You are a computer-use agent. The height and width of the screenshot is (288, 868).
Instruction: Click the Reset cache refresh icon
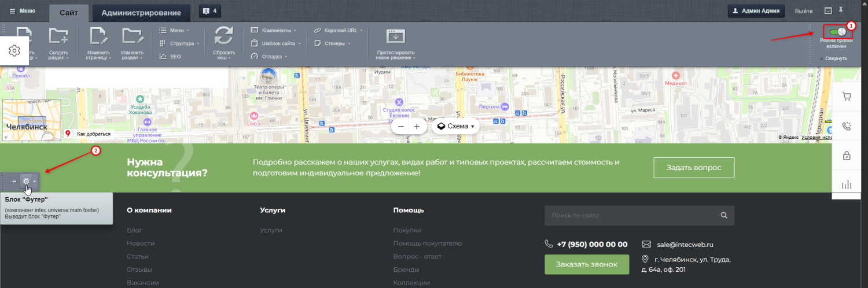(x=223, y=36)
